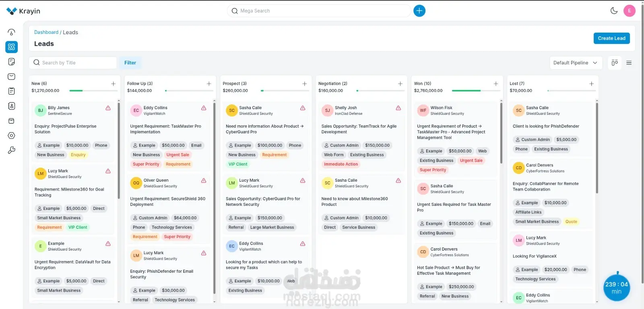Viewport: 644px width, 309px height.
Task: Click the "Web Form" source chip
Action: 334,155
